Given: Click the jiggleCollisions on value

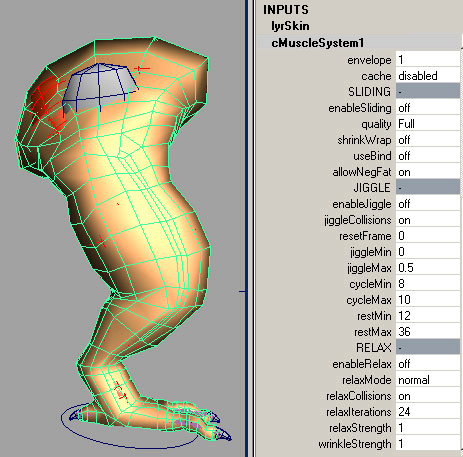Looking at the screenshot, I should (428, 220).
